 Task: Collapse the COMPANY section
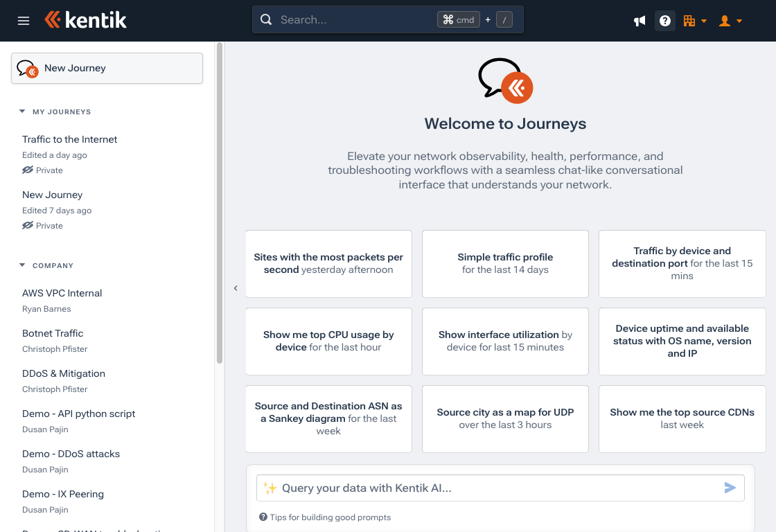click(x=23, y=265)
